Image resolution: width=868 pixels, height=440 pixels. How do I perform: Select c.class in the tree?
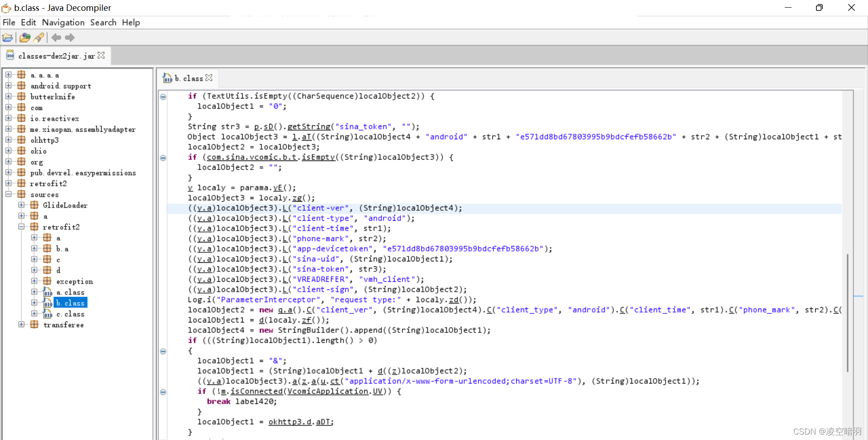(x=71, y=314)
